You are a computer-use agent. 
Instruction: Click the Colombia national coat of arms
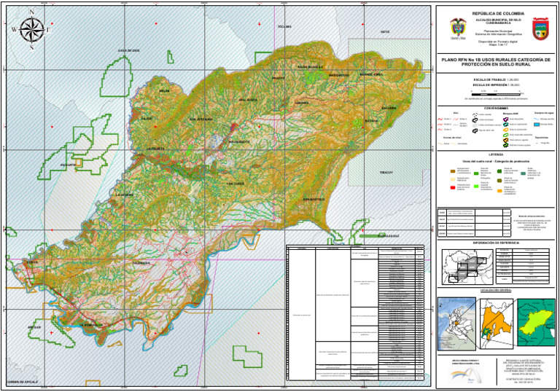coord(457,29)
